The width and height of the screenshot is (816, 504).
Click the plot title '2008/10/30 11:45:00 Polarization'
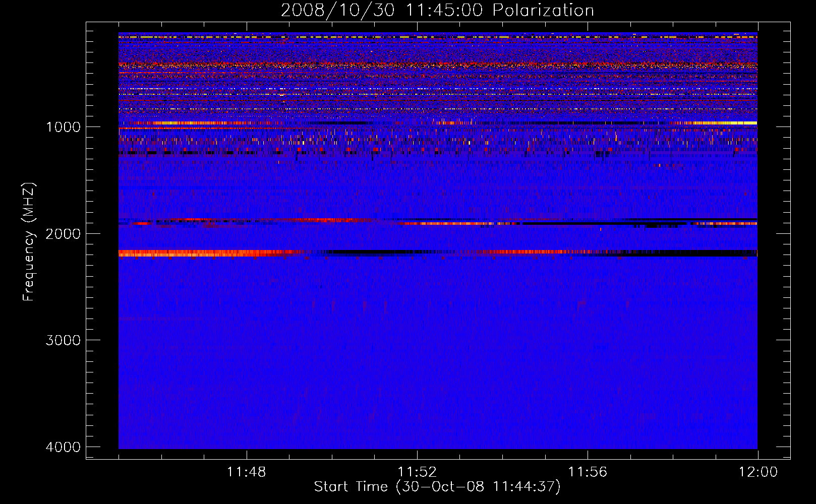437,10
